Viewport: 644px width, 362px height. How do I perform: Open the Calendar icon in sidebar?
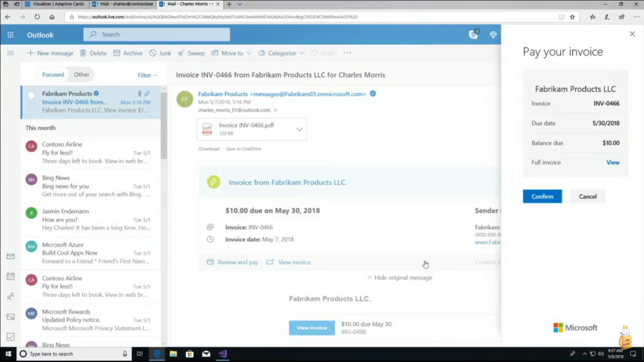tap(10, 276)
